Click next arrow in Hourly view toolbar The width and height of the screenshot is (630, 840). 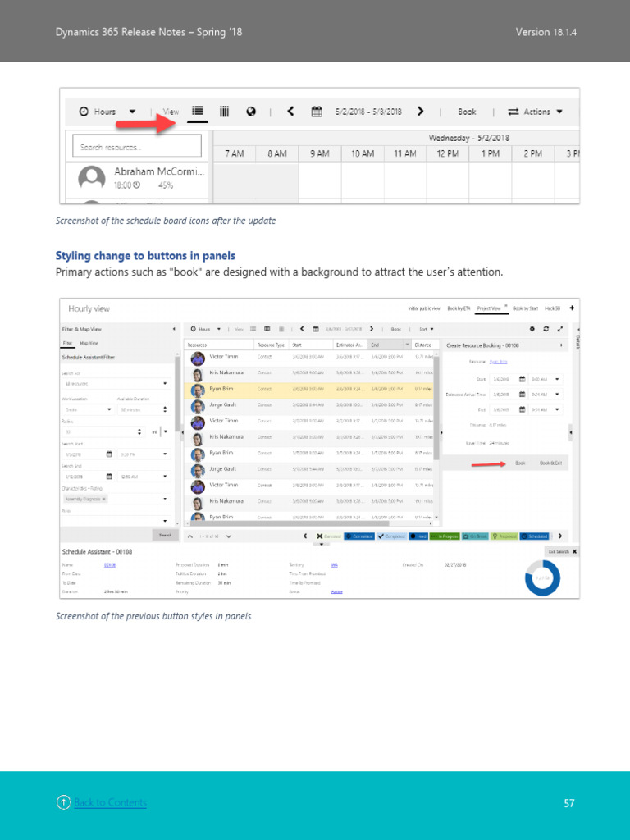[372, 329]
